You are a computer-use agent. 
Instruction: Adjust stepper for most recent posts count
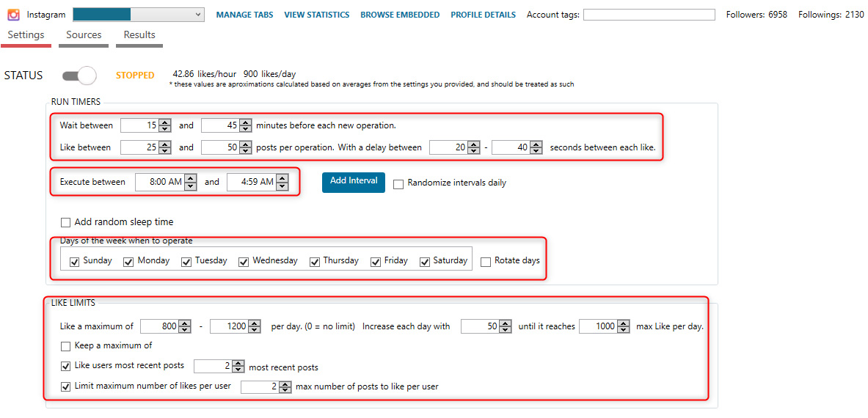coord(238,367)
